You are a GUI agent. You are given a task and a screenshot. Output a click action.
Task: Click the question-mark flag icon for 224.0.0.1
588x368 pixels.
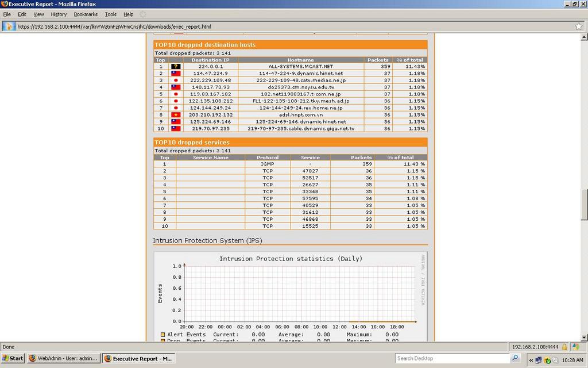pyautogui.click(x=176, y=67)
